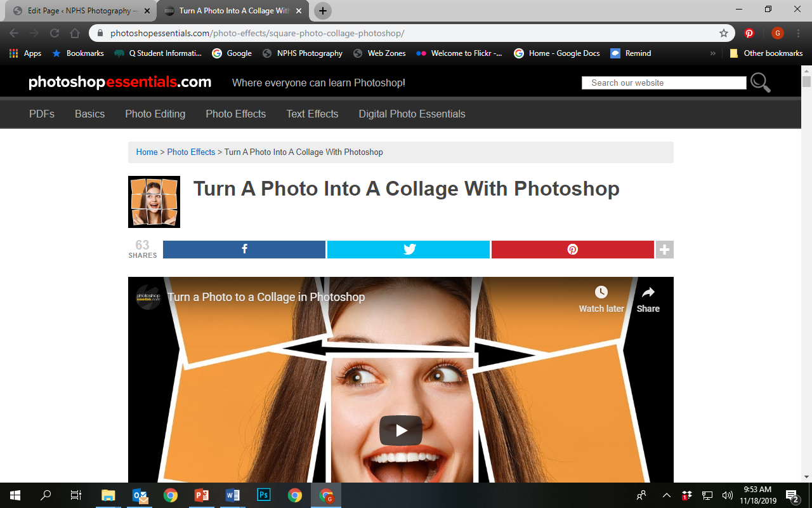Open the PDFs menu item
Screen dimensions: 812x508
point(42,114)
